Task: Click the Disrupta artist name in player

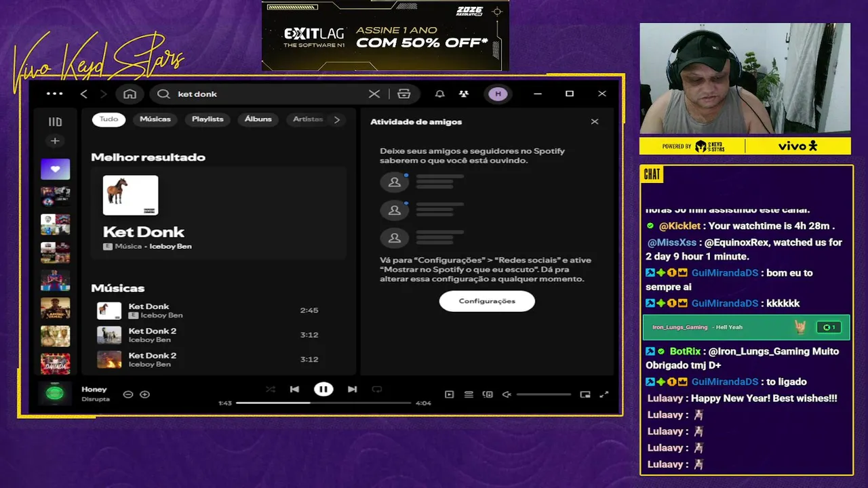Action: tap(96, 399)
